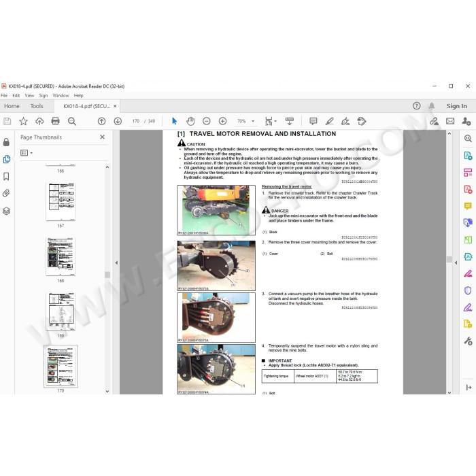Click the thumbnails panel scroll down arrow
Viewport: 476px width, 476px height.
tap(107, 391)
